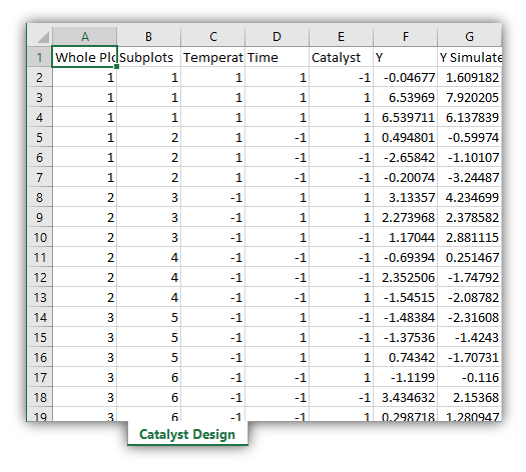
Task: Click the 'Whole Plo' header cell A1
Action: (85, 57)
